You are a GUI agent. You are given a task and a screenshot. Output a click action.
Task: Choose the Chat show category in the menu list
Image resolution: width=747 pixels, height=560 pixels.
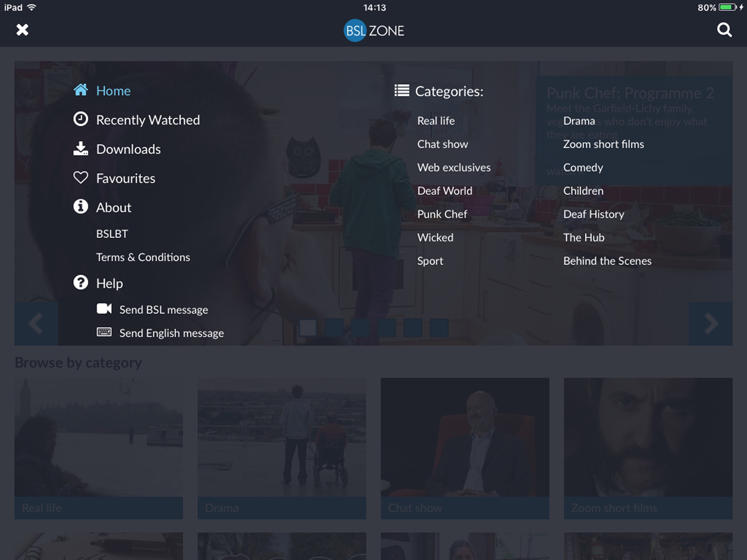coord(442,144)
